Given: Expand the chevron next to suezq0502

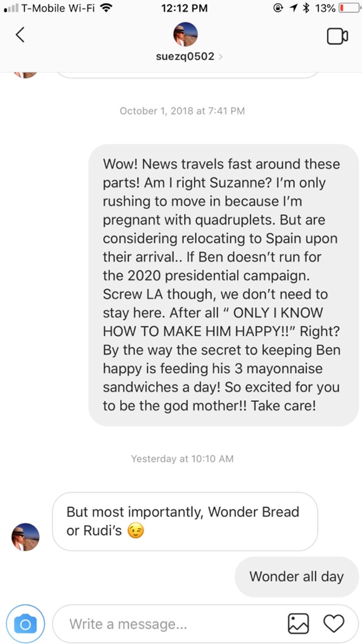Looking at the screenshot, I should pyautogui.click(x=221, y=57).
